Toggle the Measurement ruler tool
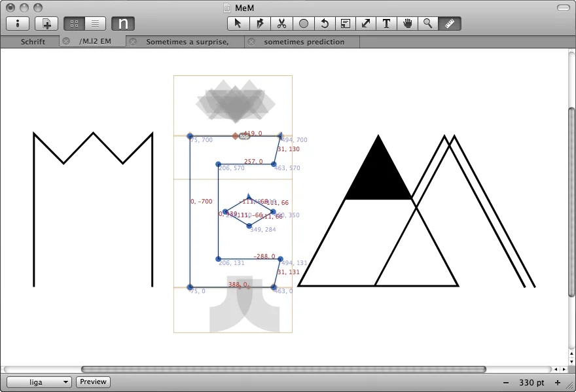 449,24
